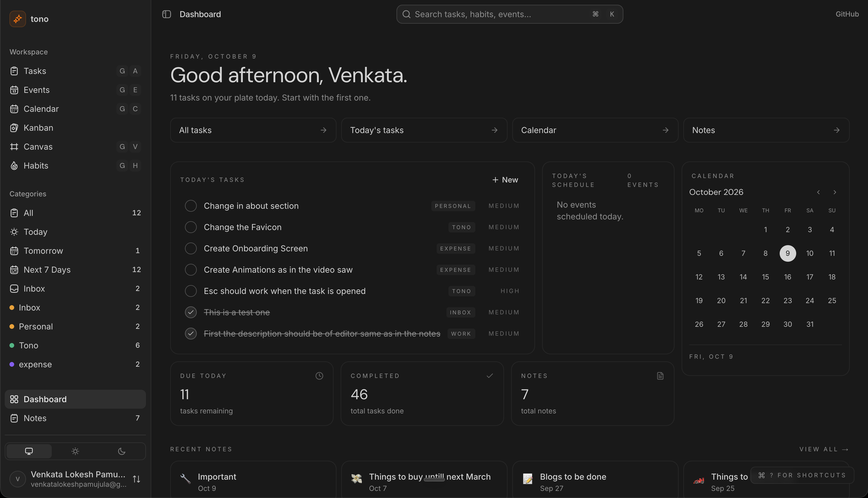Click the document icon on Notes stat card
This screenshot has height=498, width=868.
[x=660, y=376]
